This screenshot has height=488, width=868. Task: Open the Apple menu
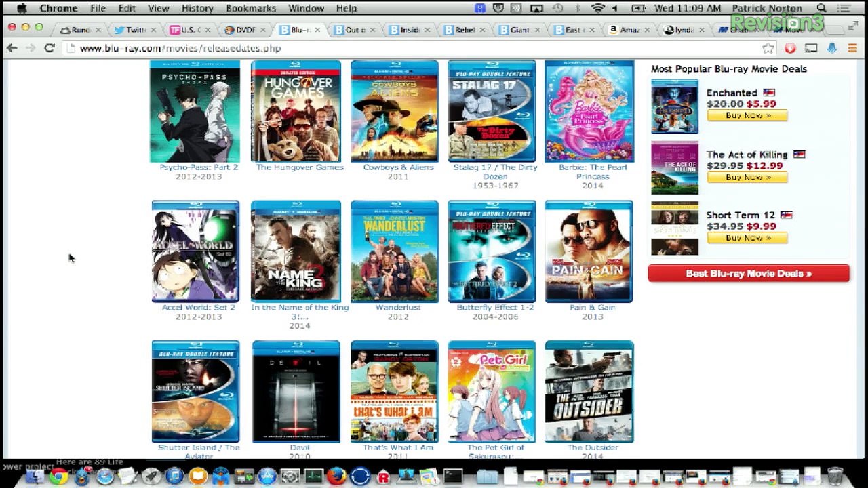[x=22, y=8]
